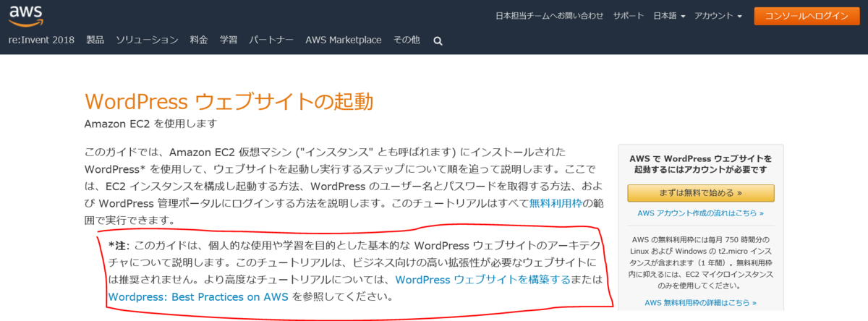
Task: Click the sidebar heading about アカウントが必要です
Action: 701,163
